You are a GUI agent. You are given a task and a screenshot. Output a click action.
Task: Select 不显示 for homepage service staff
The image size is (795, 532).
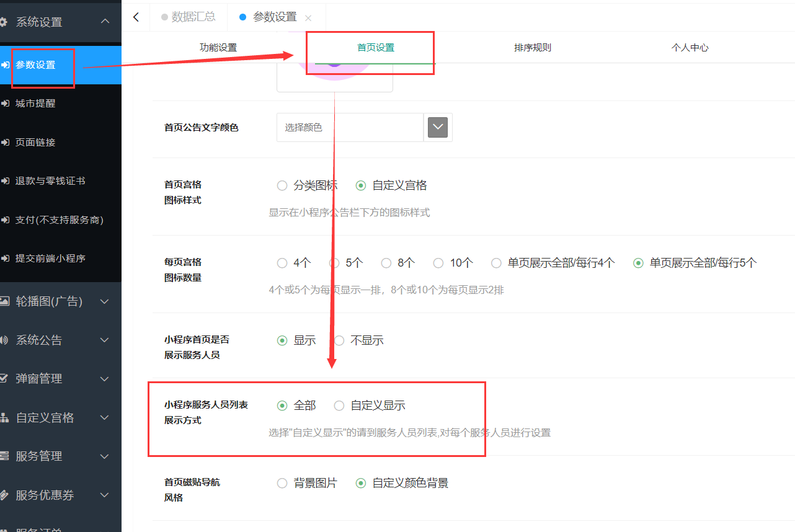pos(339,340)
